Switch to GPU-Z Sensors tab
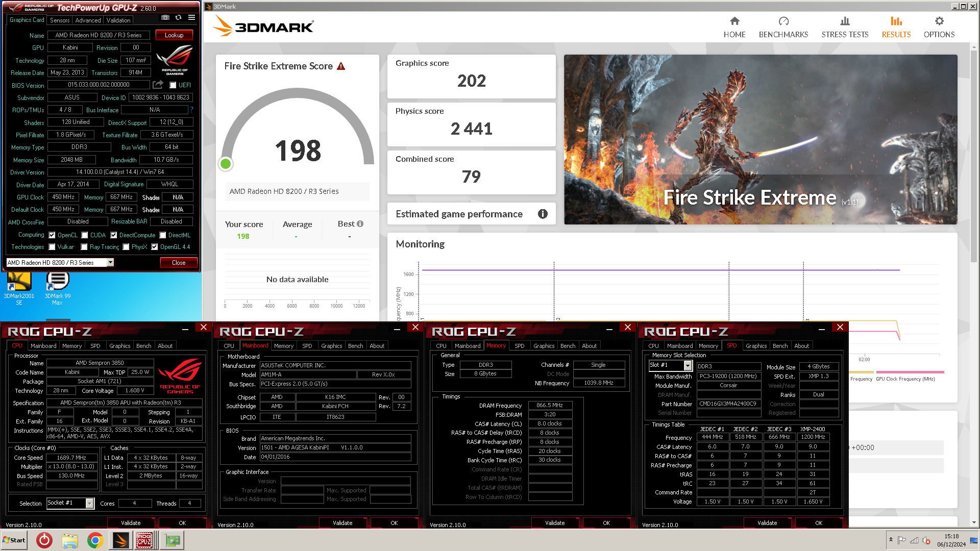The width and height of the screenshot is (980, 551). tap(60, 20)
